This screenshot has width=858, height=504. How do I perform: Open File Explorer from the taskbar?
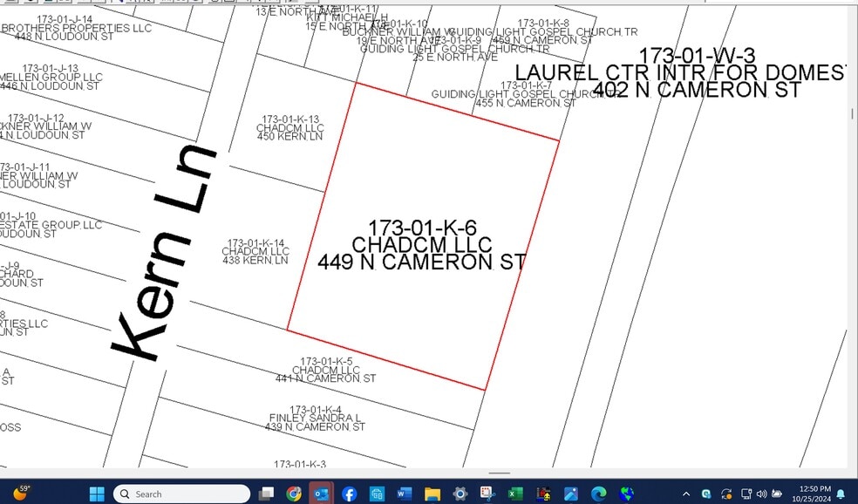(432, 494)
